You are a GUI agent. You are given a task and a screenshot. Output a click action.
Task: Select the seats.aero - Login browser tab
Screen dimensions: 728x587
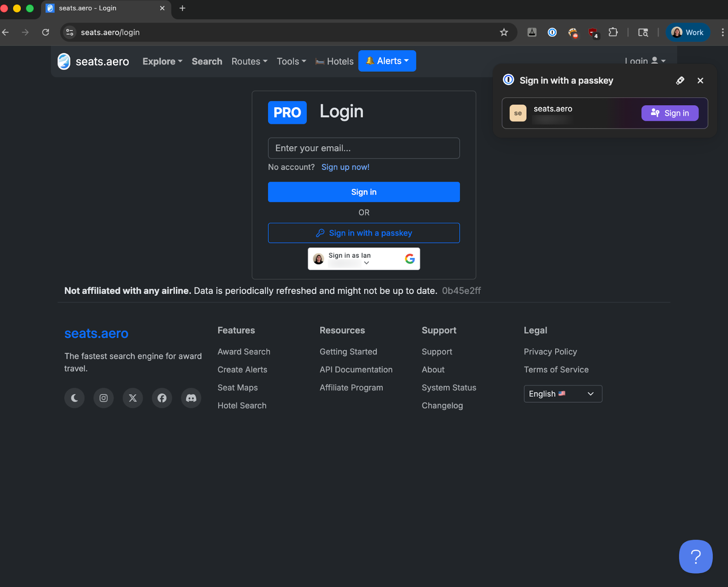click(106, 8)
